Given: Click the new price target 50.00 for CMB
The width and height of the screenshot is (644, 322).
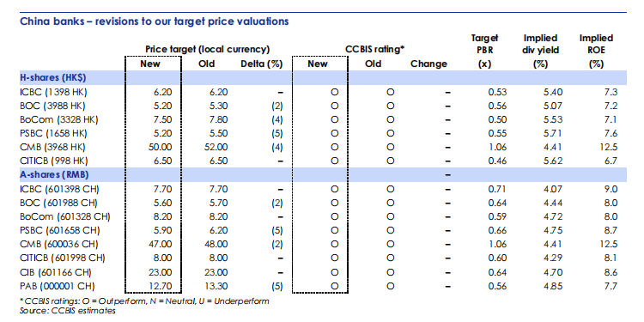Looking at the screenshot, I should (x=161, y=147).
